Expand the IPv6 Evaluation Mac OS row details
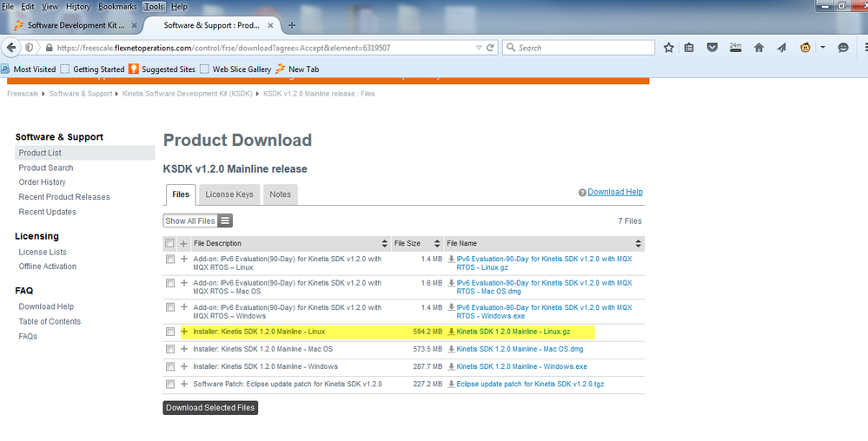This screenshot has height=441, width=868. point(184,283)
